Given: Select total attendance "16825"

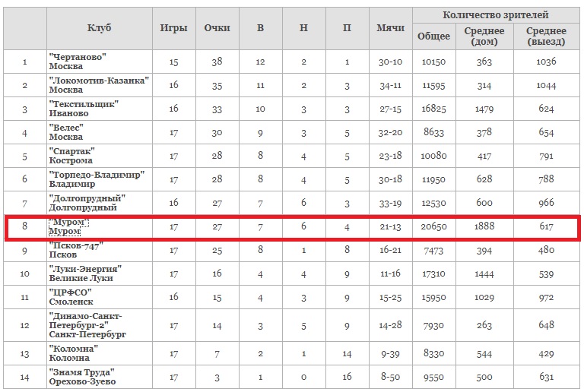Looking at the screenshot, I should (434, 109).
